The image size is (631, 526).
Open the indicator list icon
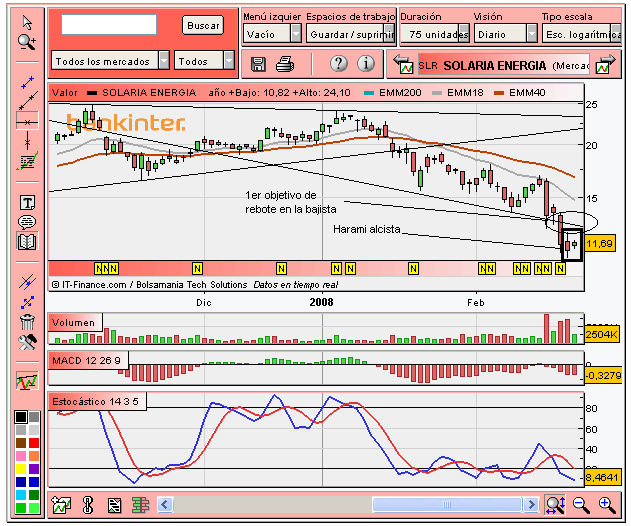point(114,505)
